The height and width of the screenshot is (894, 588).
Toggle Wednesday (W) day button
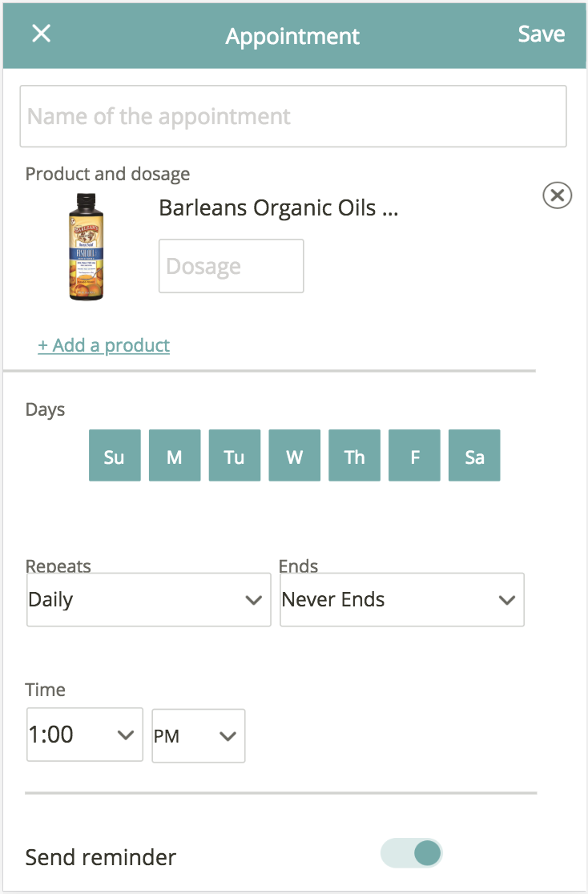[294, 456]
